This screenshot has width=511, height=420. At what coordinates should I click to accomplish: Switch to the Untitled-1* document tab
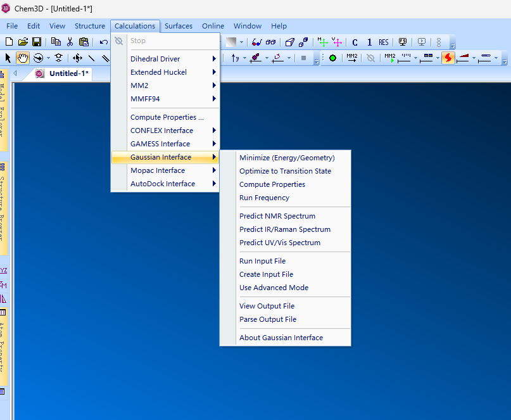(63, 73)
